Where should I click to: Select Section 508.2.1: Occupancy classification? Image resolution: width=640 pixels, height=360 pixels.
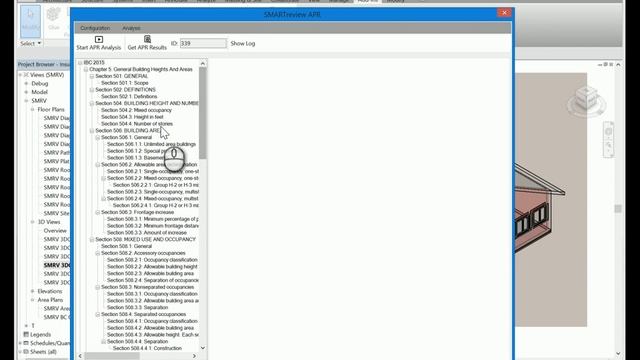coord(152,260)
